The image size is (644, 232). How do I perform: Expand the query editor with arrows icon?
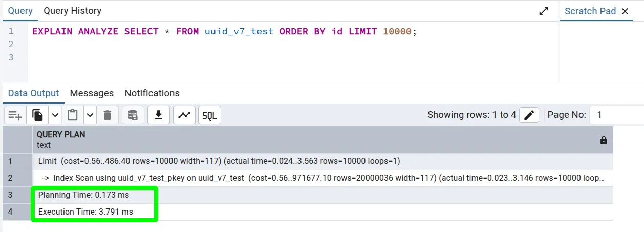click(544, 11)
